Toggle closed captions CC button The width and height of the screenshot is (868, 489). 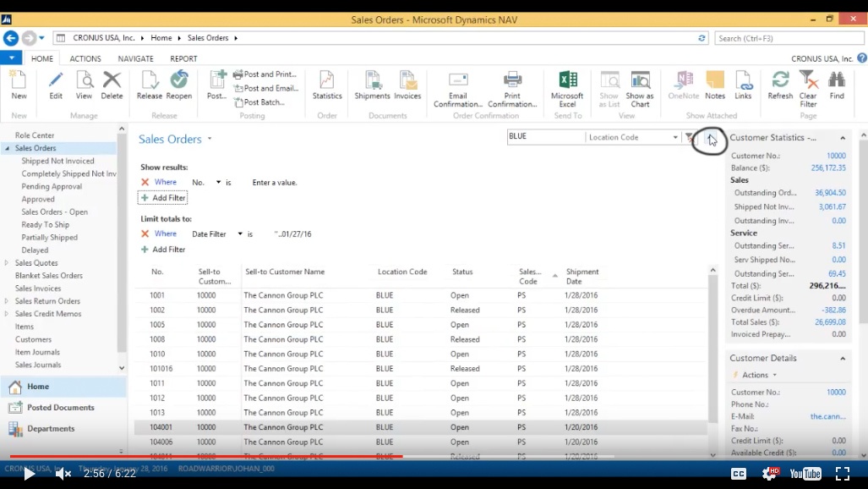coord(739,474)
